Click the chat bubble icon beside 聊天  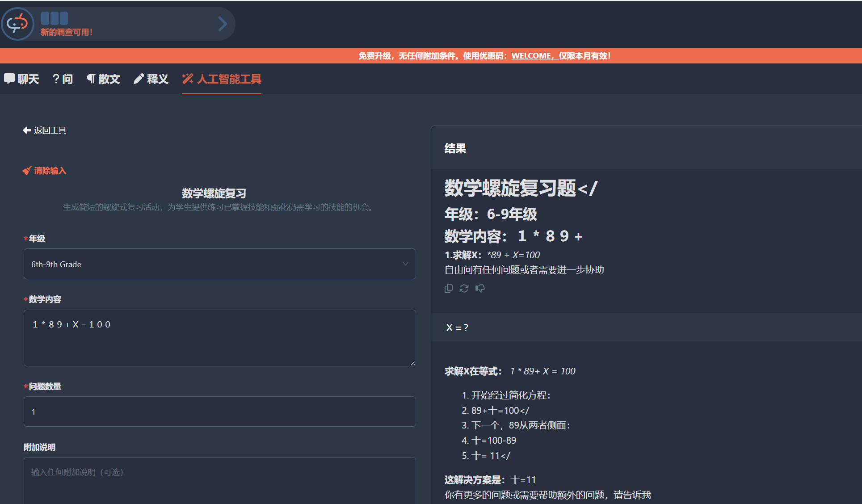(x=9, y=79)
